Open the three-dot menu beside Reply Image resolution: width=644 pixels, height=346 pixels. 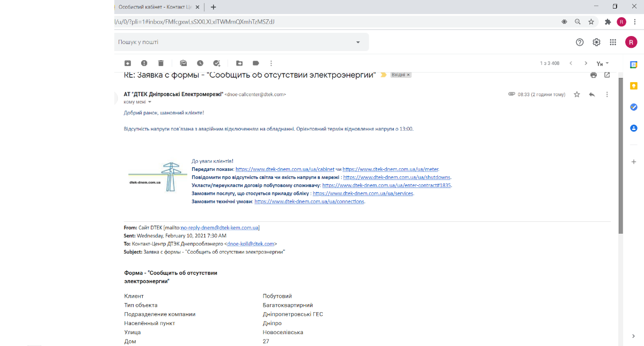click(607, 95)
